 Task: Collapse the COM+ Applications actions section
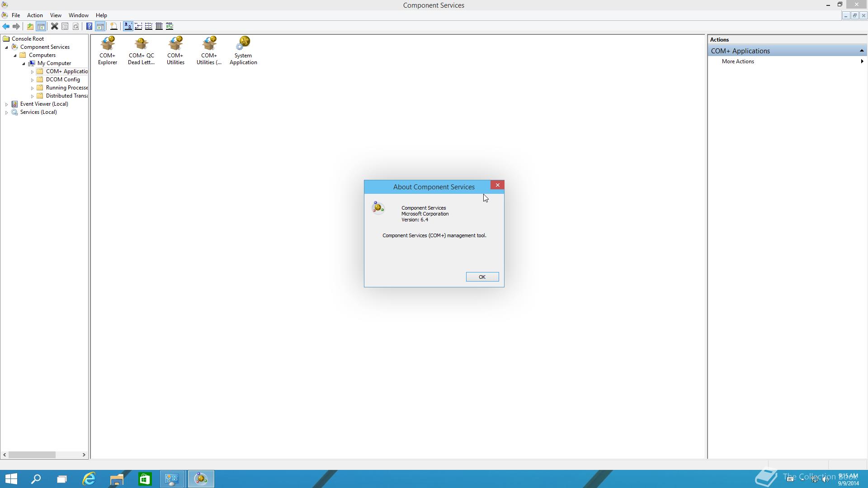(862, 51)
